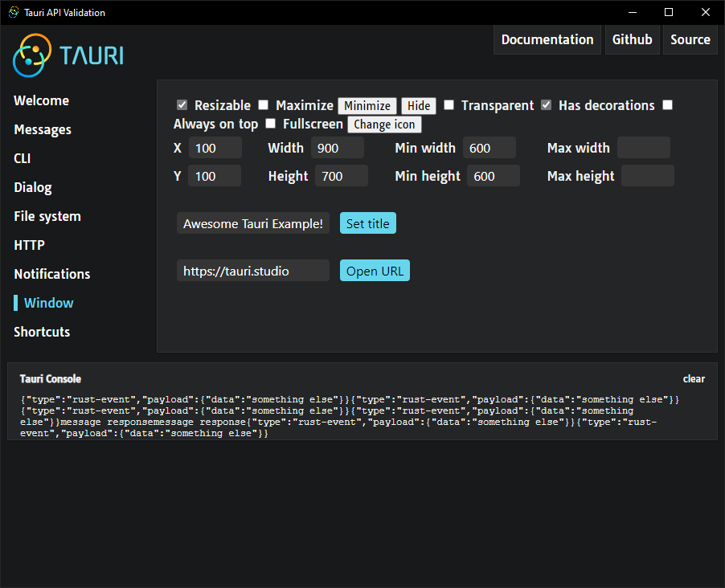Check the Always on top checkbox
Screen dimensions: 725x588
coord(667,105)
